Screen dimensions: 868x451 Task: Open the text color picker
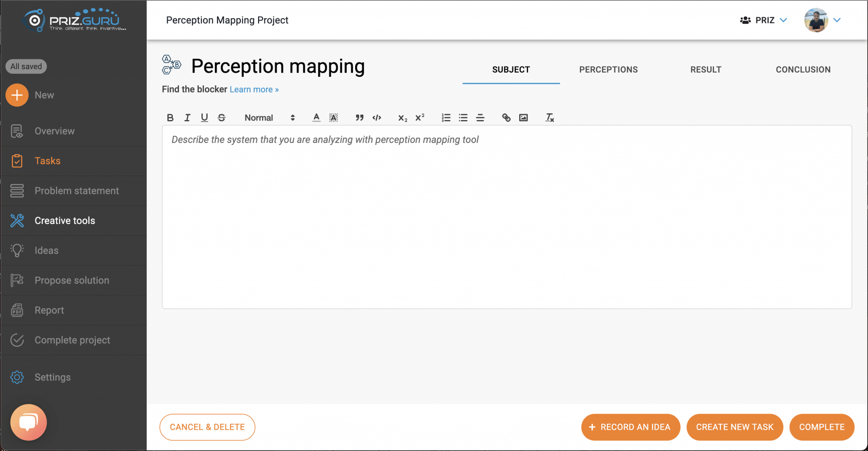316,118
